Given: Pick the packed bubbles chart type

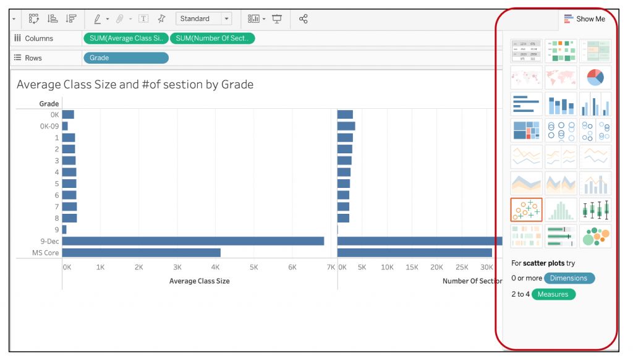Looking at the screenshot, I should [595, 236].
